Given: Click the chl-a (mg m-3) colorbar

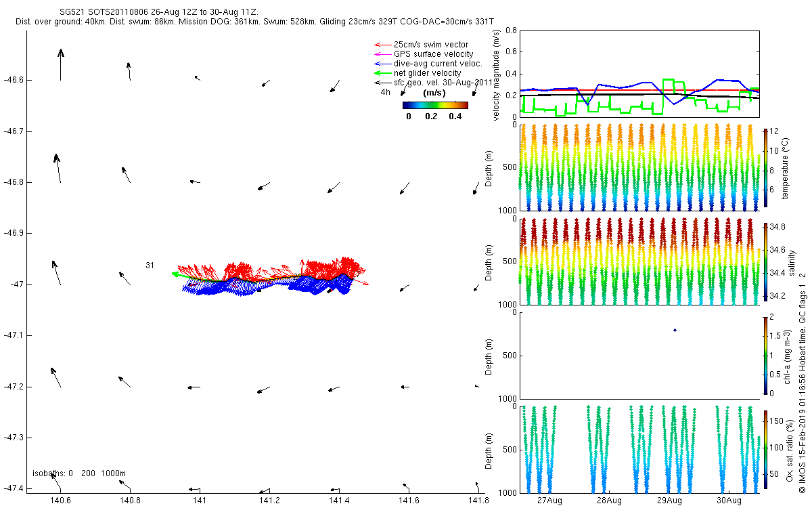Looking at the screenshot, I should (765, 356).
